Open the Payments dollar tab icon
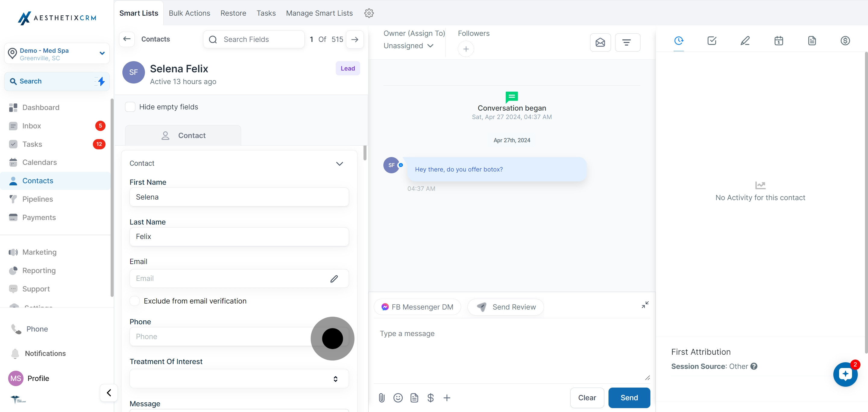The height and width of the screenshot is (412, 868). pos(845,41)
